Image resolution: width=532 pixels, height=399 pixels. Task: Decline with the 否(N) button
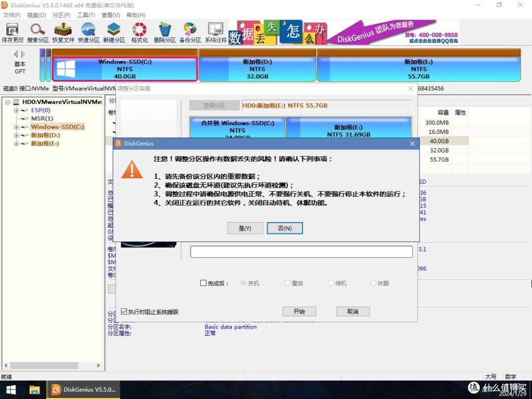click(x=285, y=229)
